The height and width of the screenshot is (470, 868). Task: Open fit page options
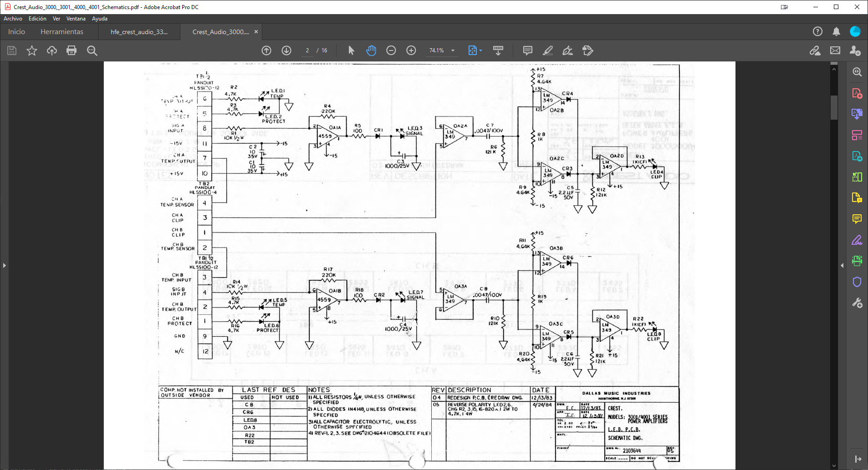click(x=475, y=51)
